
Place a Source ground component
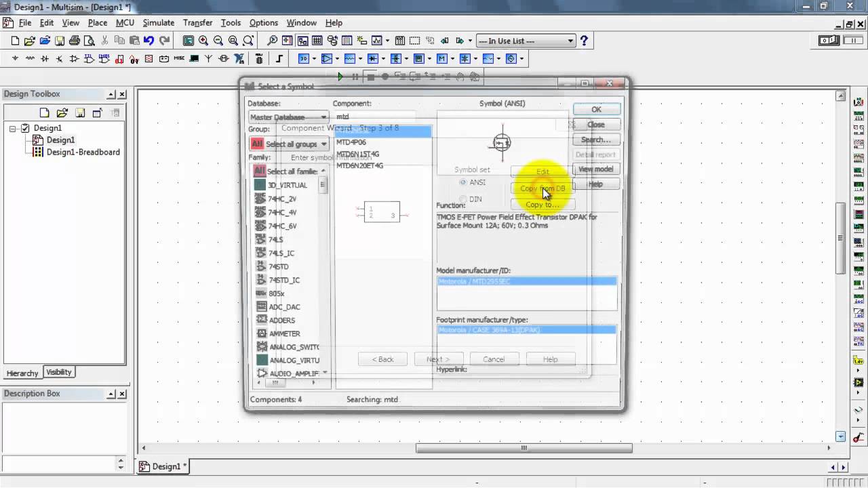pyautogui.click(x=15, y=59)
